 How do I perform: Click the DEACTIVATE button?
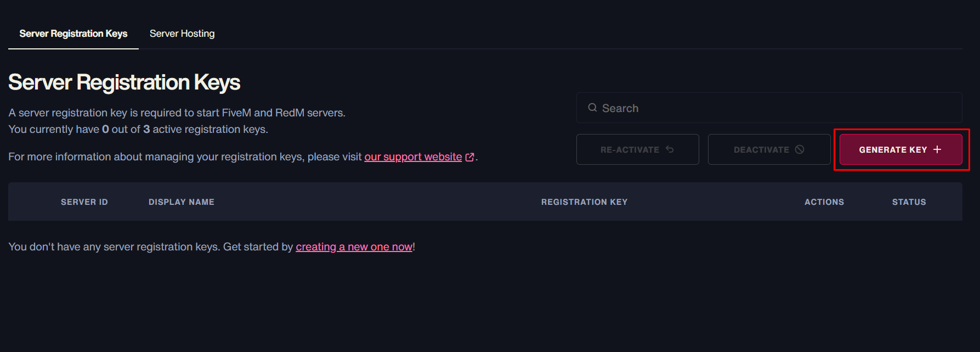point(769,149)
